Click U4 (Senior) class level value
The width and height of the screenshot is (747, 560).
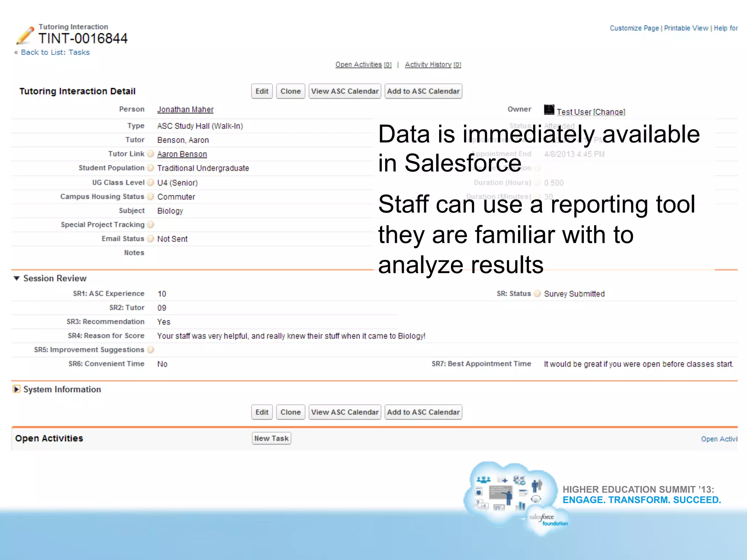pos(177,183)
